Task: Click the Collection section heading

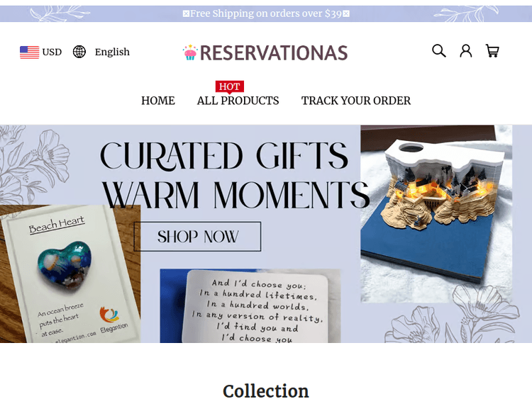Action: (x=266, y=391)
